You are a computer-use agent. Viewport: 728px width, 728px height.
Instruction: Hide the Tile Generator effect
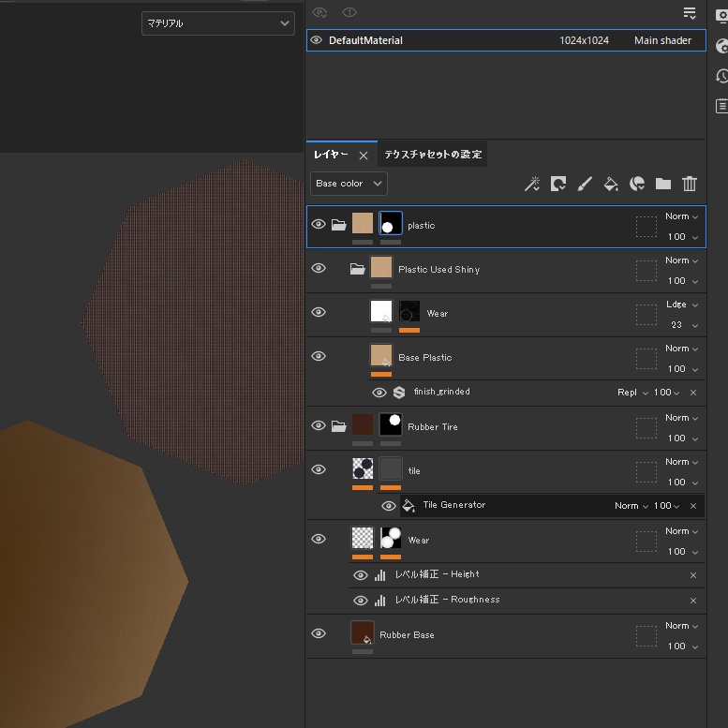coord(389,506)
